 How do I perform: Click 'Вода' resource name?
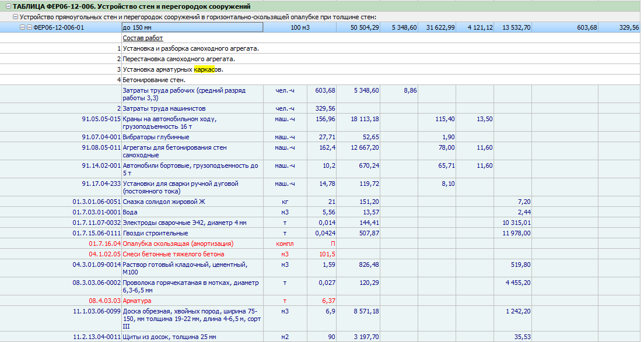click(129, 213)
